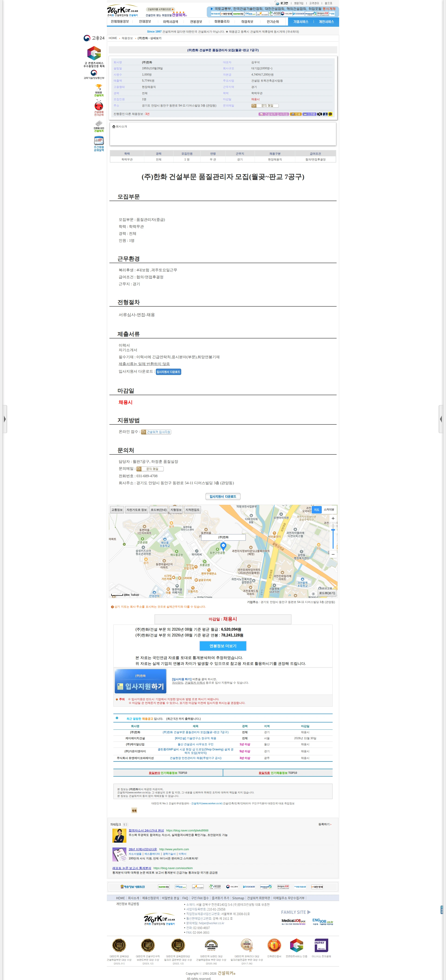Open the 개인서비스 tab

click(326, 22)
